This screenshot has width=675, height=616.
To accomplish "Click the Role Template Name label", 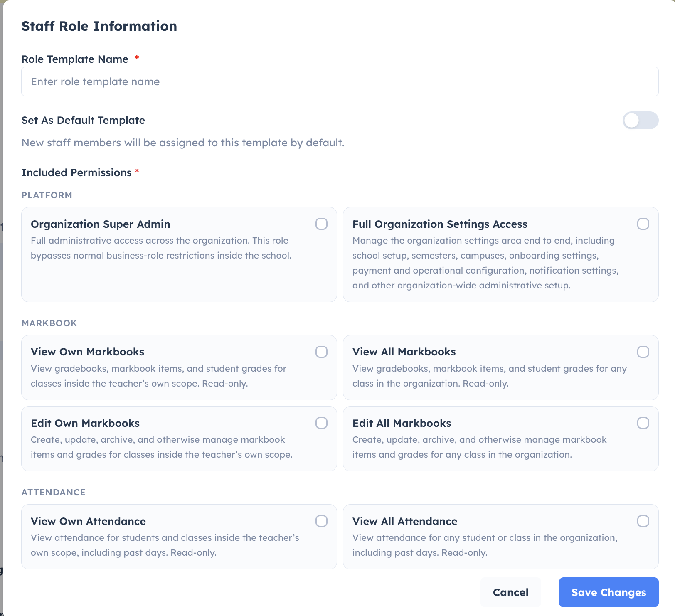I will click(75, 59).
